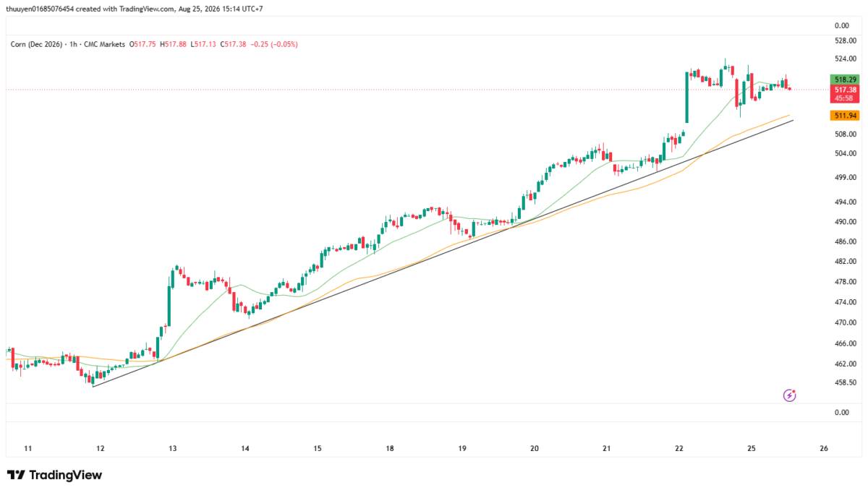Click date 18 on the time axis
868x493 pixels.
click(390, 449)
